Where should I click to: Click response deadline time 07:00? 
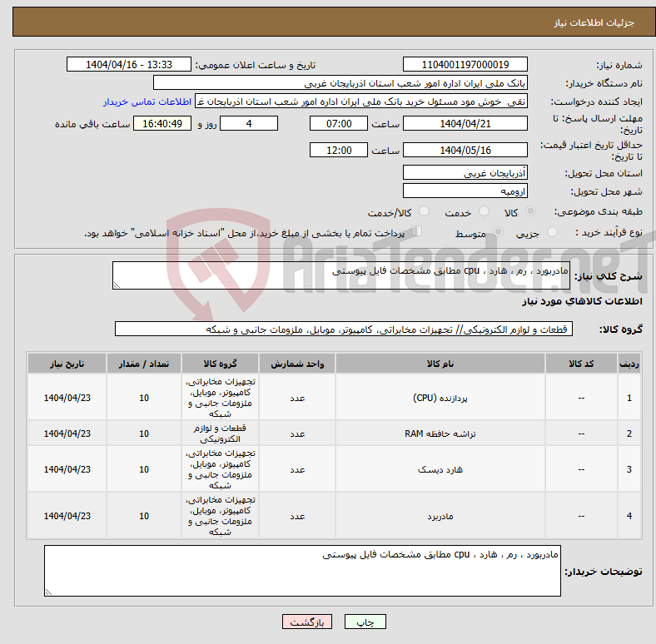click(339, 124)
